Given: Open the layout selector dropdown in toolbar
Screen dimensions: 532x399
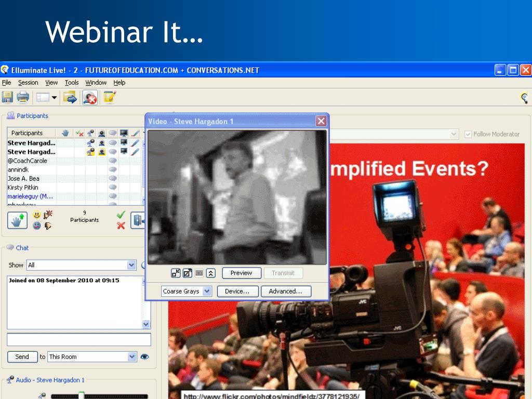Looking at the screenshot, I should coord(46,98).
